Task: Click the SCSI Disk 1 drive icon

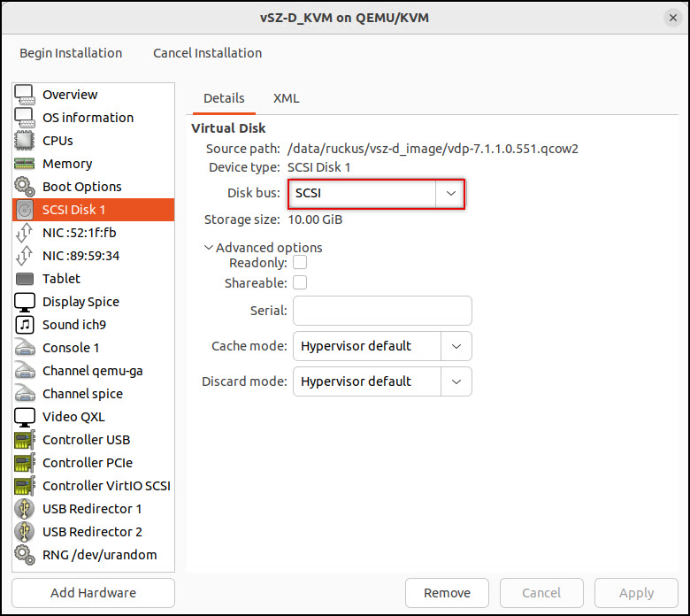Action: (25, 210)
